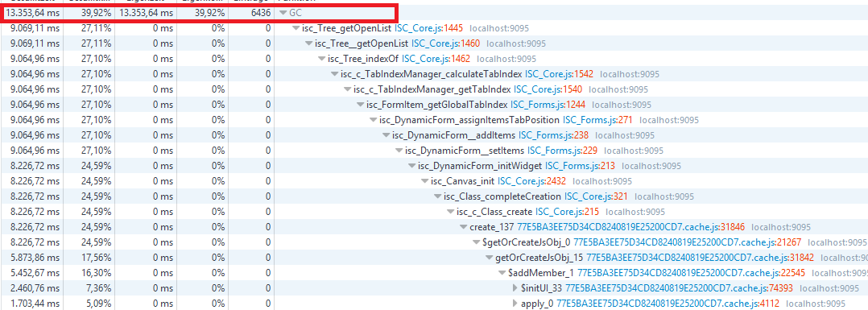The height and width of the screenshot is (310, 868).
Task: Collapse the GC row triangle
Action: tap(283, 13)
